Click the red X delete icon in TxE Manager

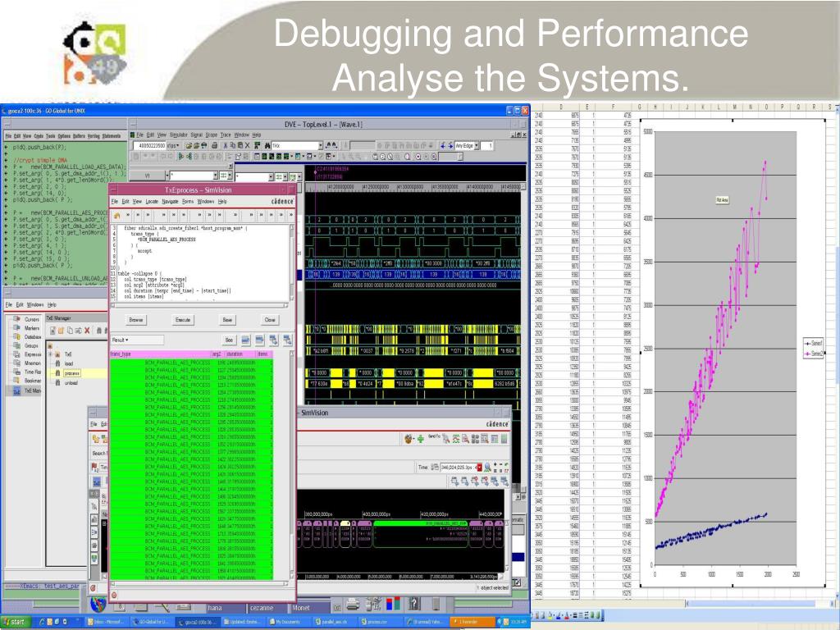coord(87,331)
